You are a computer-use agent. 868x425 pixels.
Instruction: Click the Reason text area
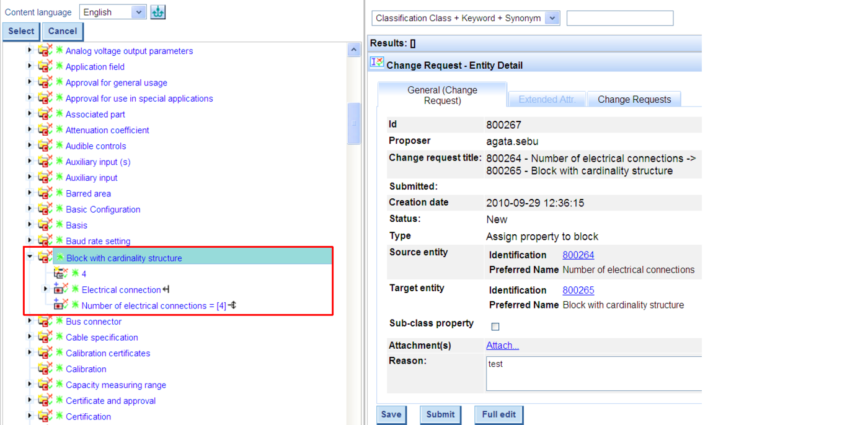click(593, 373)
